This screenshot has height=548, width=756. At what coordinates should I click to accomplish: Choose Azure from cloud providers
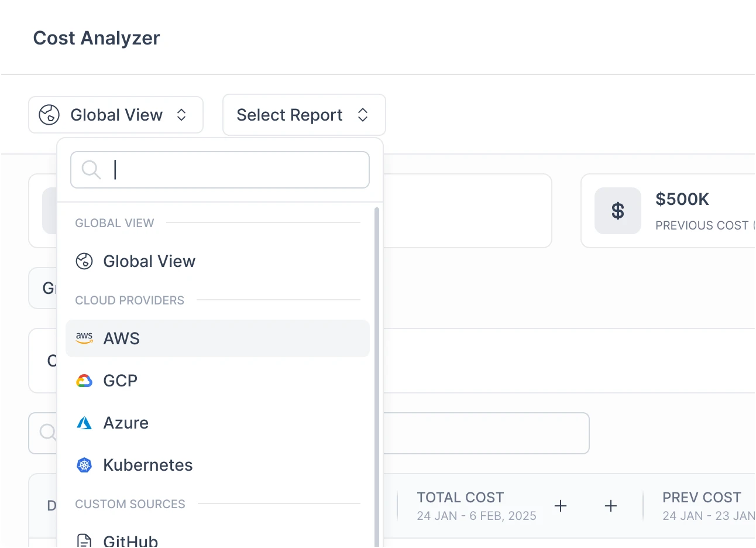218,423
